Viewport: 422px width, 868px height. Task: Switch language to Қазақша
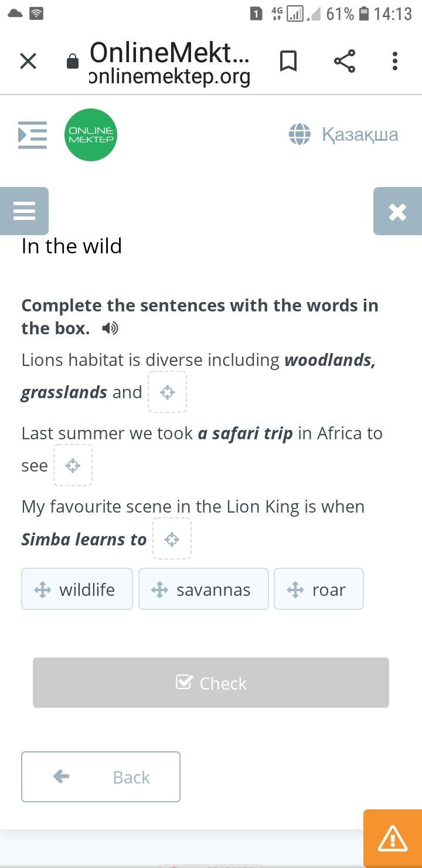pos(343,134)
